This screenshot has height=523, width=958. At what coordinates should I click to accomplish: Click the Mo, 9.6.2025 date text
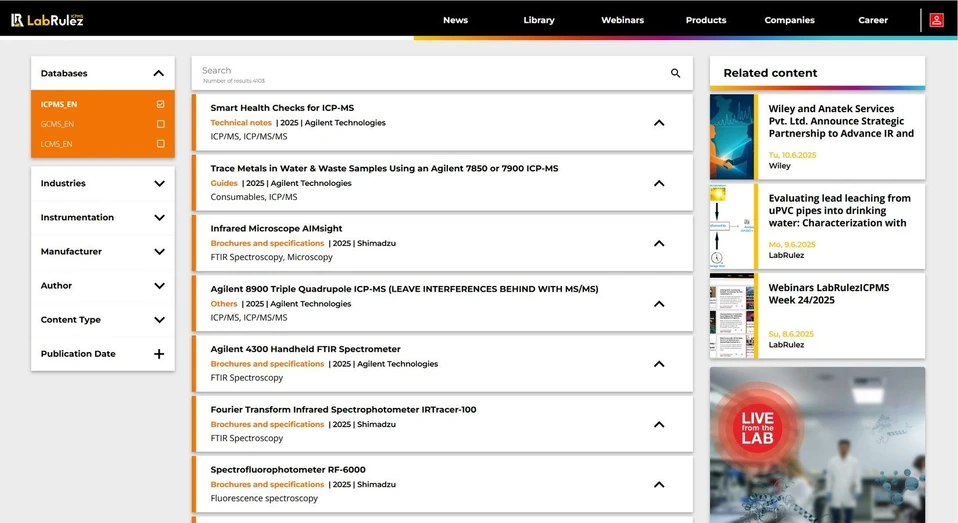(792, 244)
